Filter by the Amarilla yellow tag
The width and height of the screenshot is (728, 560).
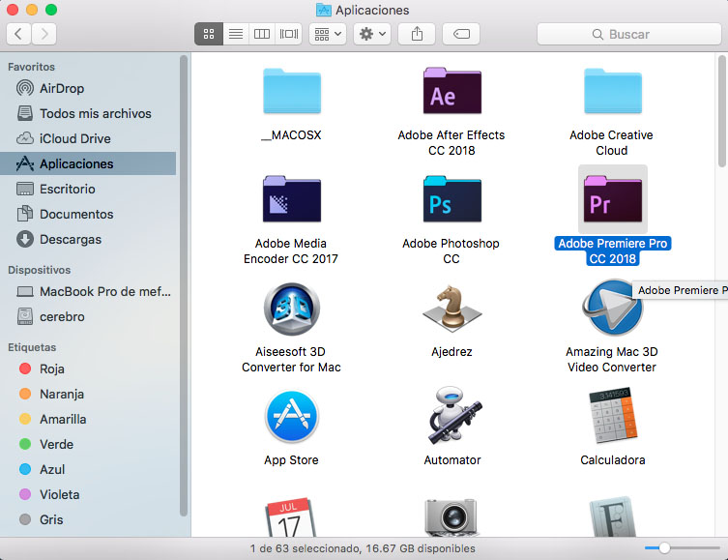(x=88, y=419)
